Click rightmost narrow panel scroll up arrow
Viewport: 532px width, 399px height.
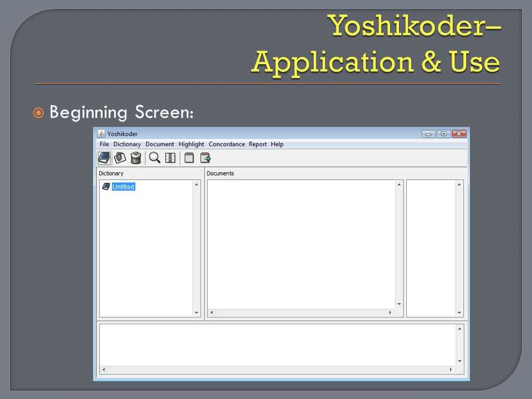pyautogui.click(x=459, y=185)
